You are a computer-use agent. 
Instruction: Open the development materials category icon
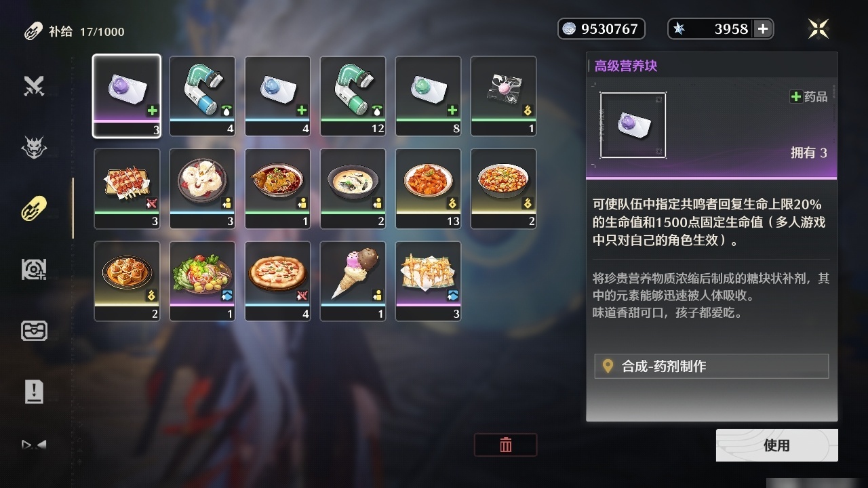tap(34, 270)
